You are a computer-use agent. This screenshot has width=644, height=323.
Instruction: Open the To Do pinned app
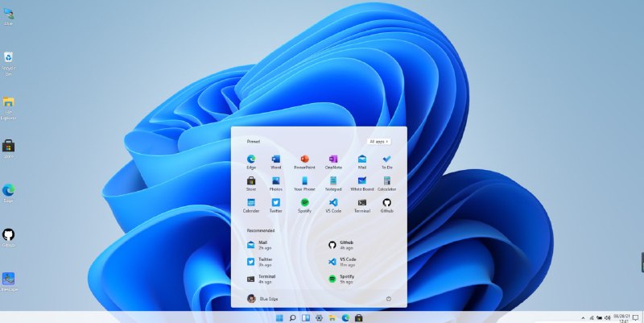pyautogui.click(x=386, y=161)
